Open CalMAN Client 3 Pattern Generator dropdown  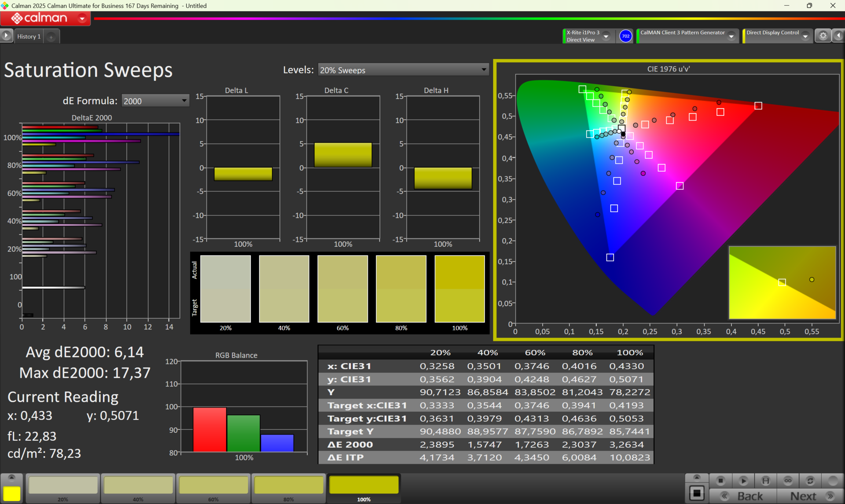click(731, 36)
